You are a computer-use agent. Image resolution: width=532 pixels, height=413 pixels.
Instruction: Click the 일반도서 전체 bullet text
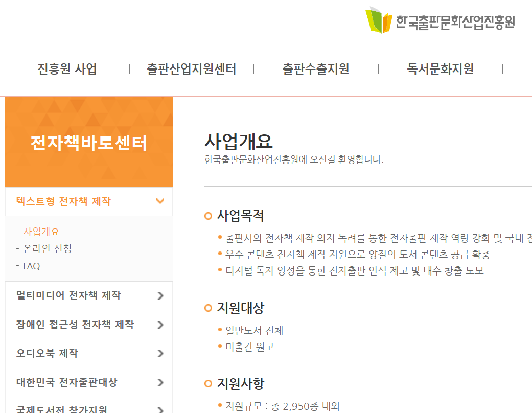click(x=255, y=331)
